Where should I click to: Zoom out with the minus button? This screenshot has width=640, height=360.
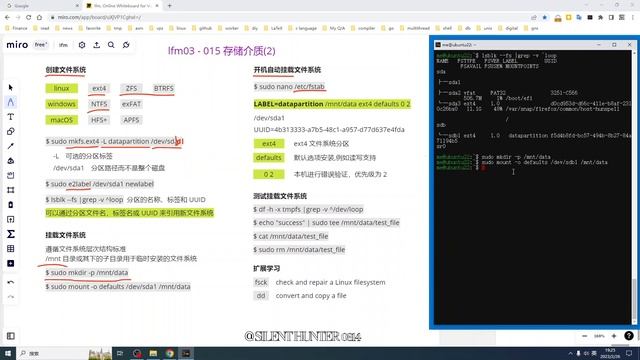click(x=584, y=336)
